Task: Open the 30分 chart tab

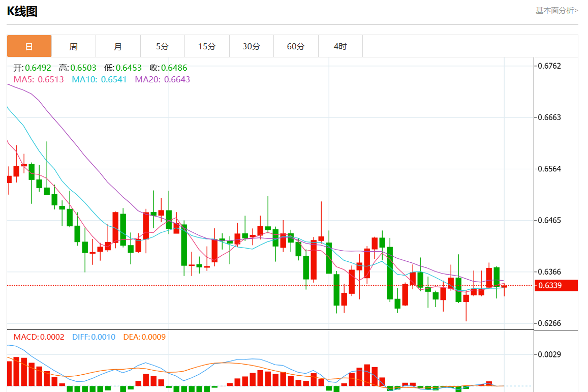Action: pyautogui.click(x=251, y=46)
